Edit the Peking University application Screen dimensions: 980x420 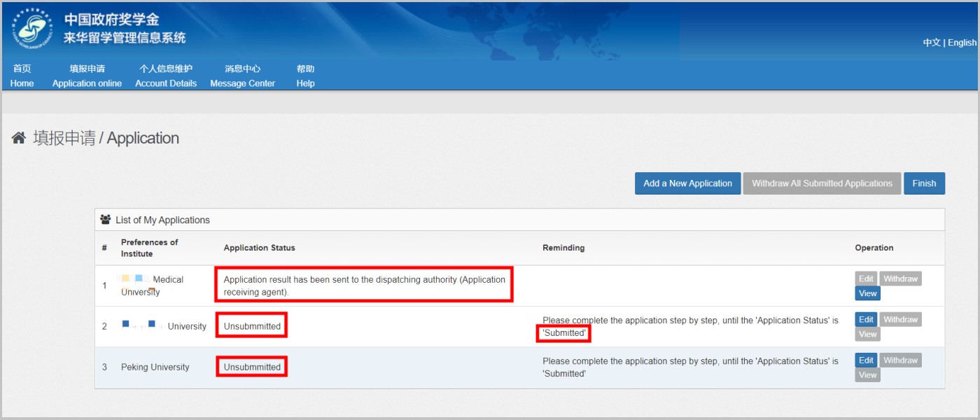point(866,360)
